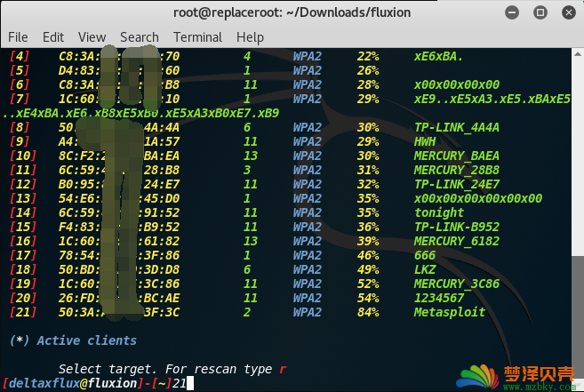Click the scrollbar up arrow
584x392 pixels.
(x=578, y=54)
